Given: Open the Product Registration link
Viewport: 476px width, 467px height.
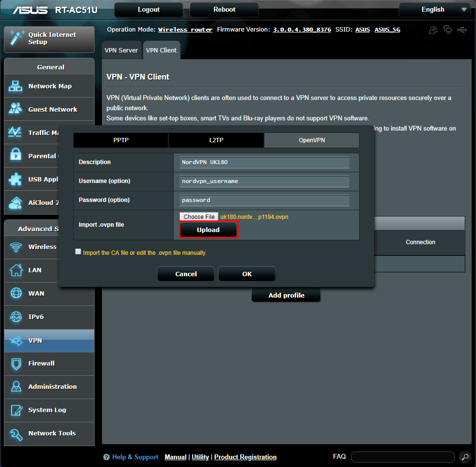Looking at the screenshot, I should coord(245,457).
